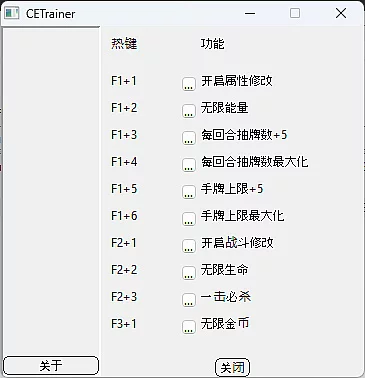Enable the 每回合抽牌数最大化 checkbox
Viewport: 365px width, 378px height.
coord(189,165)
